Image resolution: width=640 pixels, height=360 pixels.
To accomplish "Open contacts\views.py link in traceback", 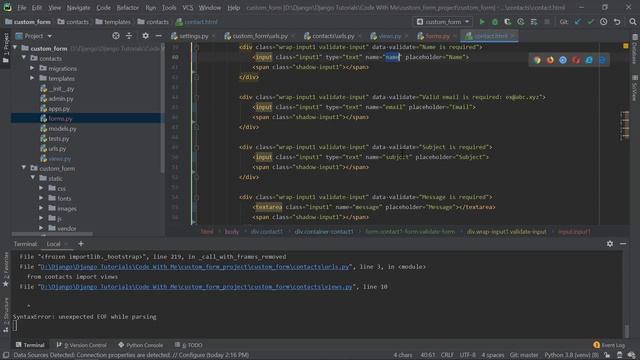I will click(196, 287).
